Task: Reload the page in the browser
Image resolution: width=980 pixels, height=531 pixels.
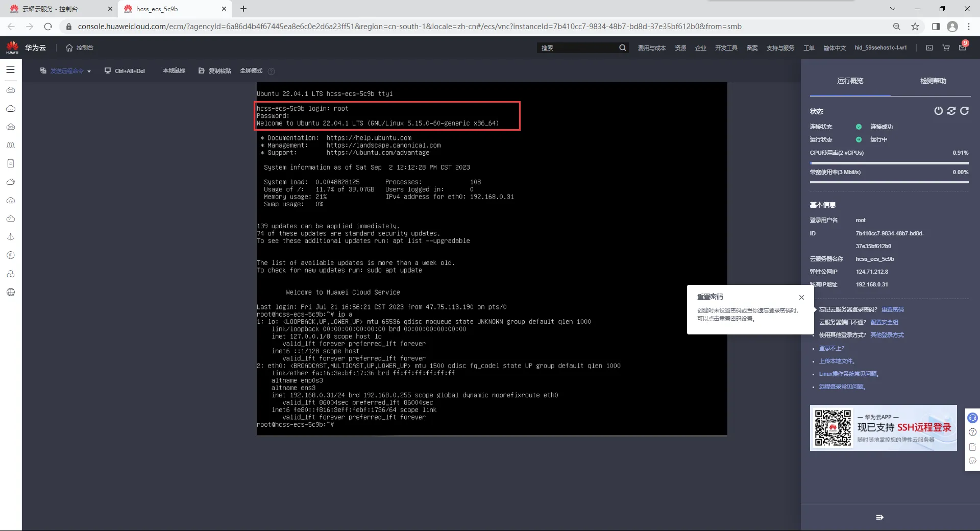Action: (48, 27)
